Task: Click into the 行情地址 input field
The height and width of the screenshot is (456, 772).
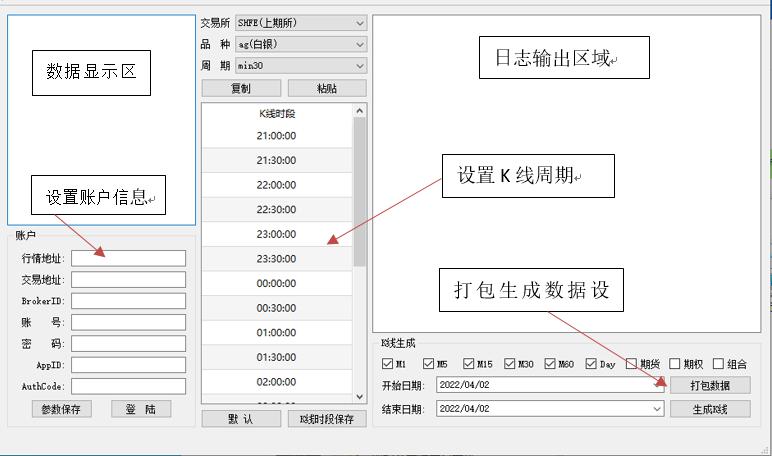Action: coord(128,258)
